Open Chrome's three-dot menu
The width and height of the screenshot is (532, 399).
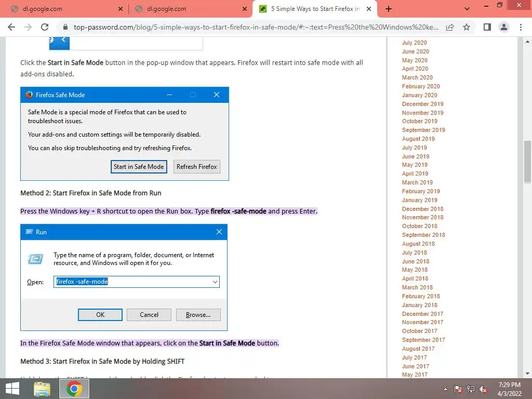click(521, 27)
